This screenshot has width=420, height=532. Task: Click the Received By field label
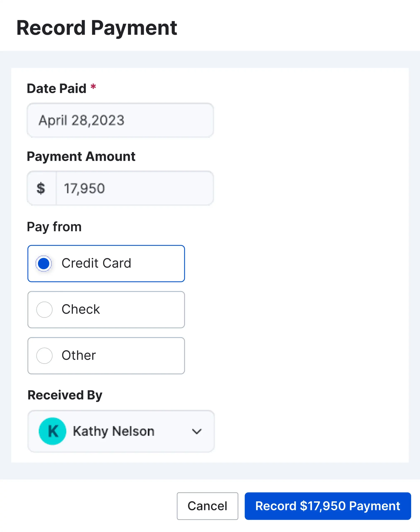[65, 395]
